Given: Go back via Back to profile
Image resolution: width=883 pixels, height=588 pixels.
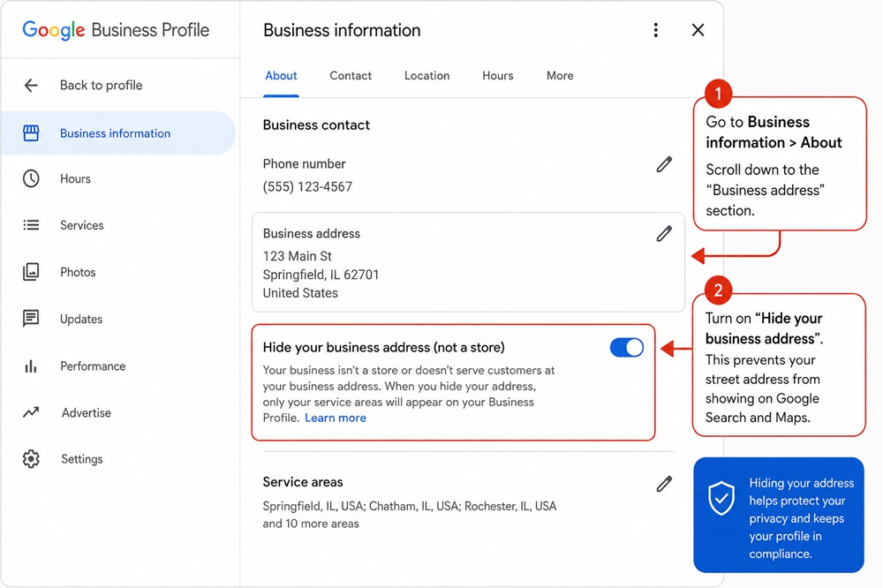Looking at the screenshot, I should (102, 85).
